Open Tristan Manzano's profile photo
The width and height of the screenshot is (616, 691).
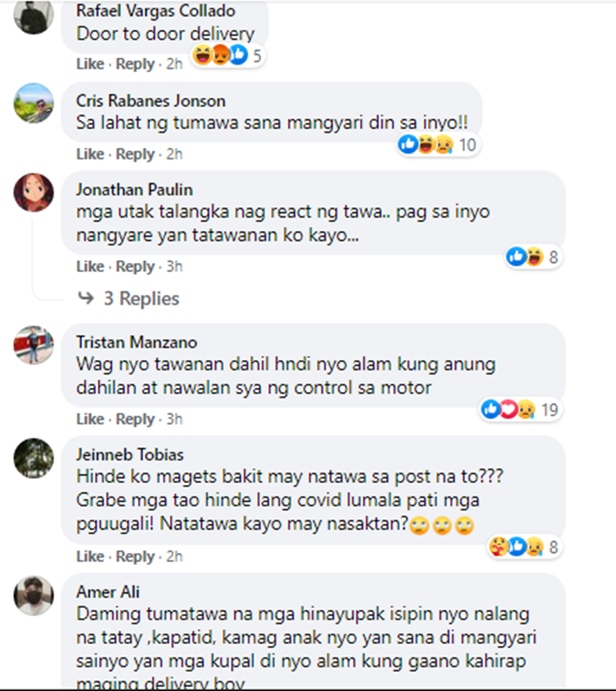[x=34, y=345]
